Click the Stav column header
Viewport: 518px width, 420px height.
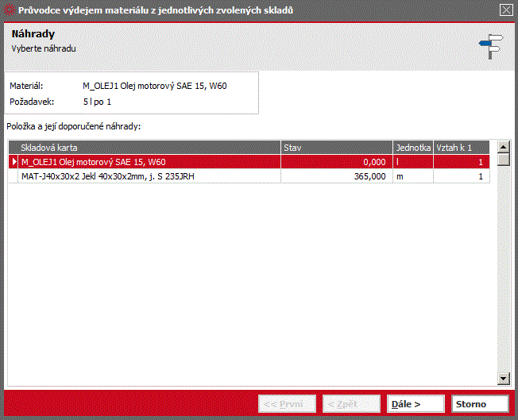(337, 148)
